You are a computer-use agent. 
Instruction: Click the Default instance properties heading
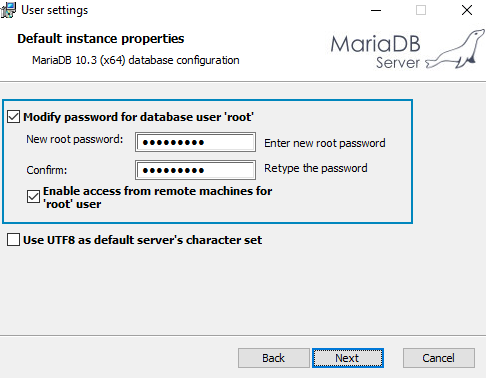[x=101, y=39]
